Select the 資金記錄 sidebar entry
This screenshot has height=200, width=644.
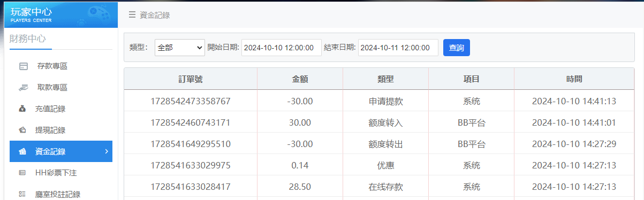tap(61, 151)
